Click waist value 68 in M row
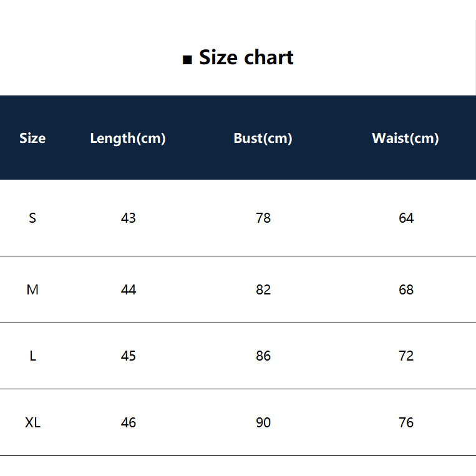 coord(406,289)
